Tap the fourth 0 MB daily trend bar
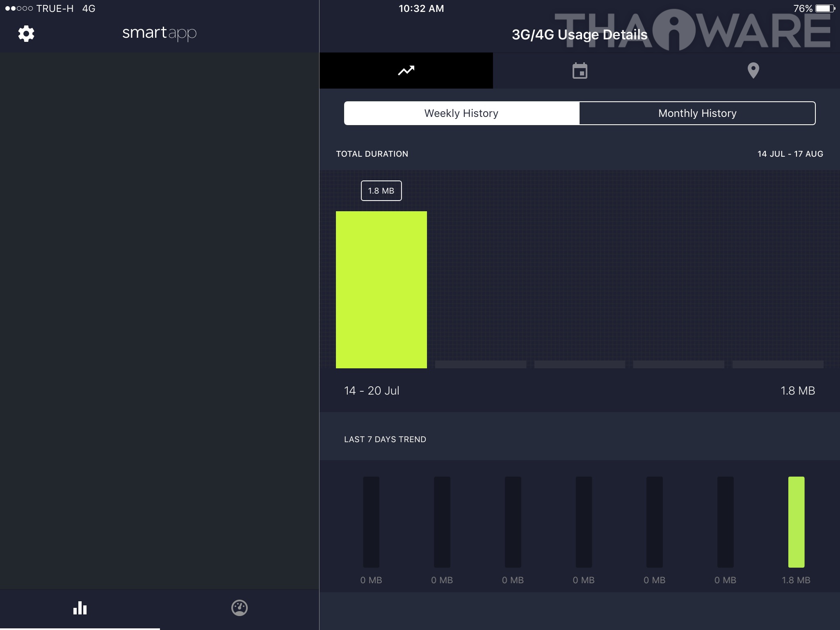 pos(584,522)
